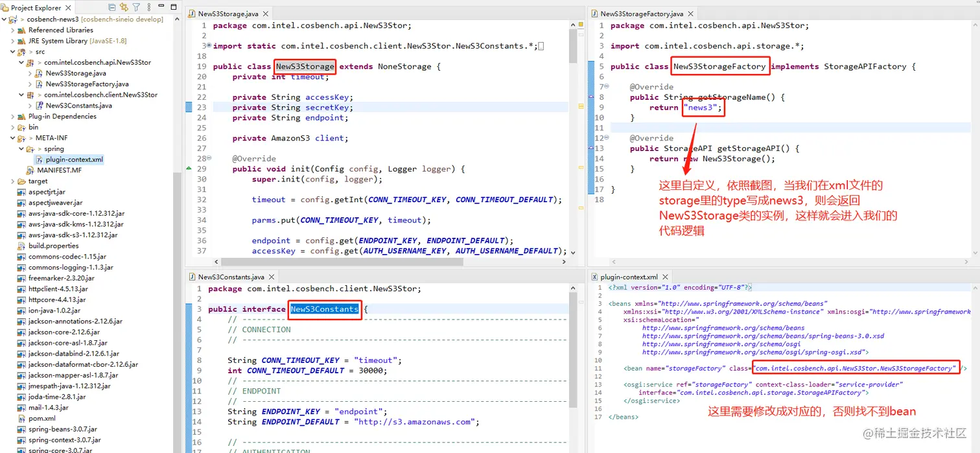Select jackson-databind-2.12.6.1.jar in the tree

[x=73, y=354]
